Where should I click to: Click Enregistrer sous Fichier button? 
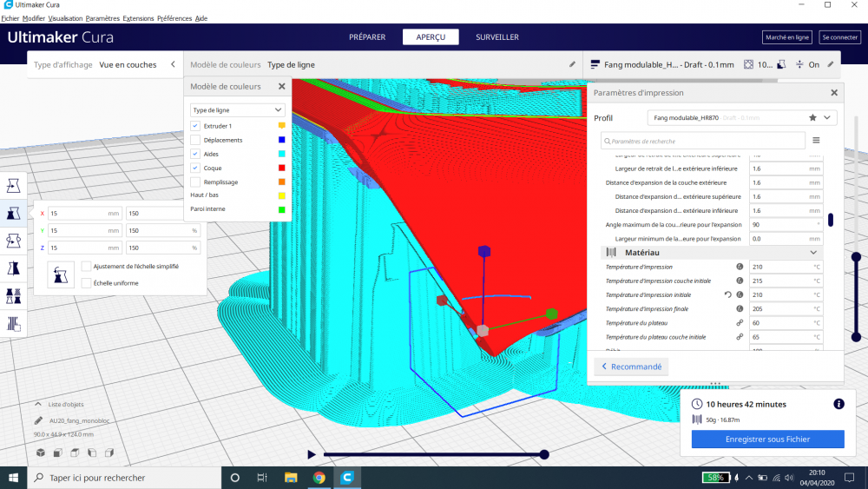click(x=767, y=439)
